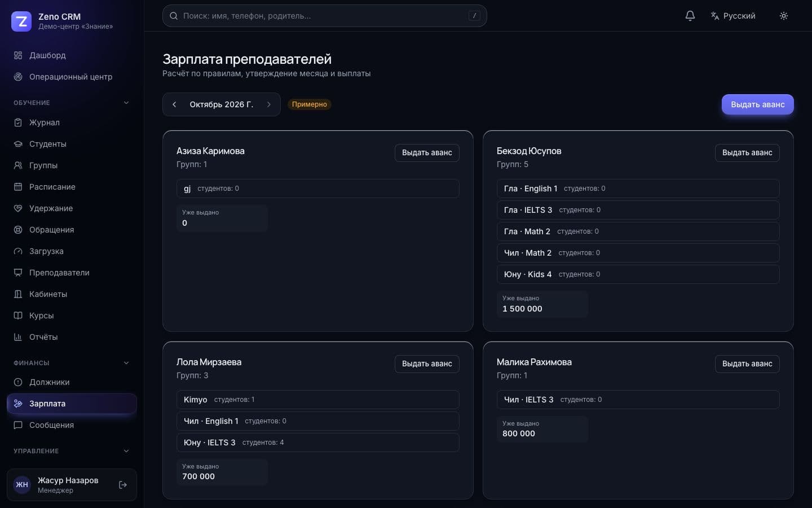Screen dimensions: 812x508
Task: Click the Примерно status badge
Action: (310, 104)
